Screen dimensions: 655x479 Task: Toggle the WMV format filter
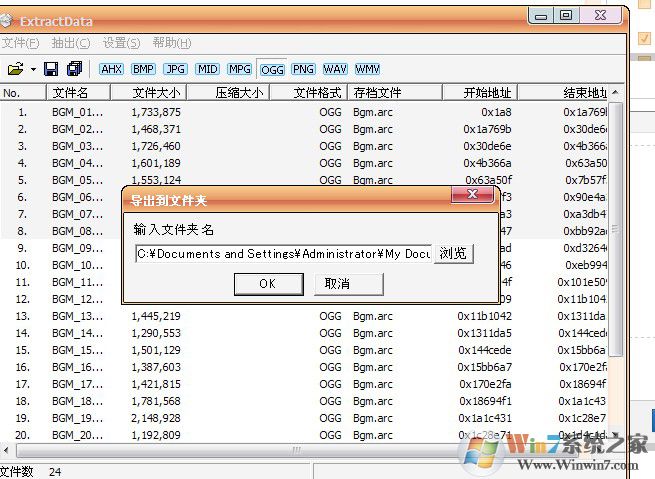(367, 69)
